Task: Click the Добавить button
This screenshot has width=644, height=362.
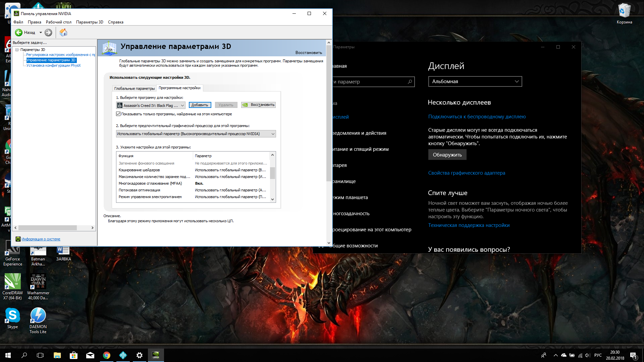Action: 200,105
